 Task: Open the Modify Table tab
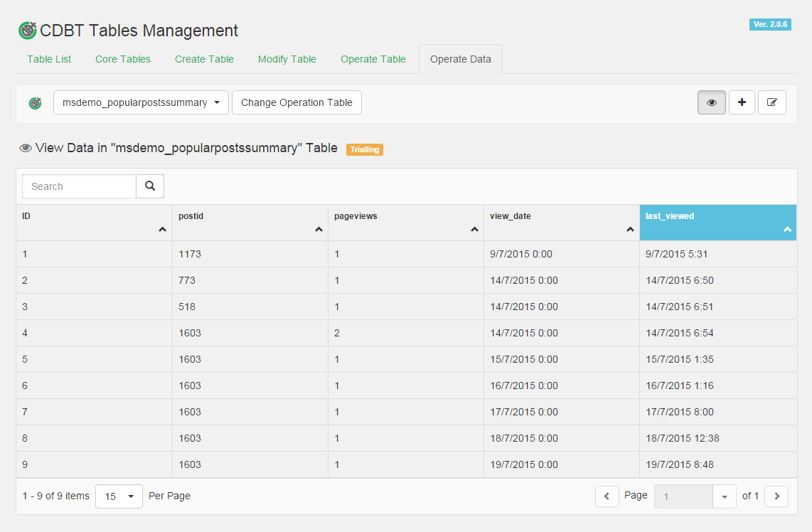287,59
